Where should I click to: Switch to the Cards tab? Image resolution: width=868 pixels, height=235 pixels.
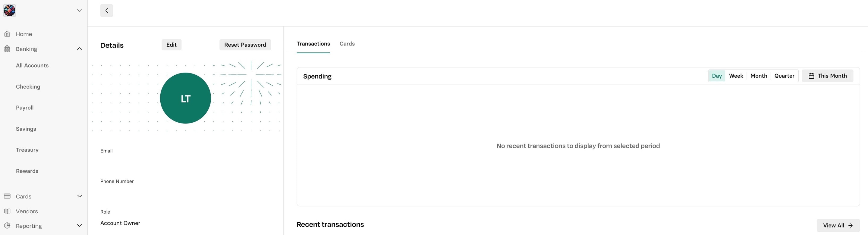tap(347, 44)
